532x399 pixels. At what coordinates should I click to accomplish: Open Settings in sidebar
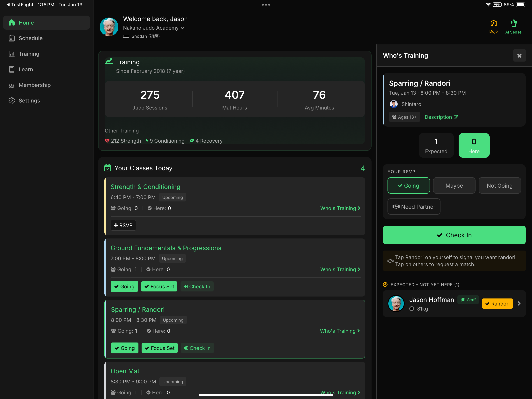[x=46, y=101]
